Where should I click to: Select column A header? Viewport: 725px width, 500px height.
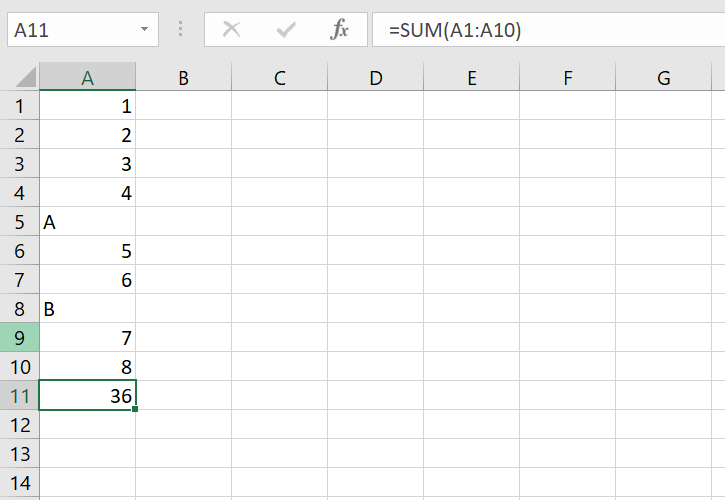(87, 77)
